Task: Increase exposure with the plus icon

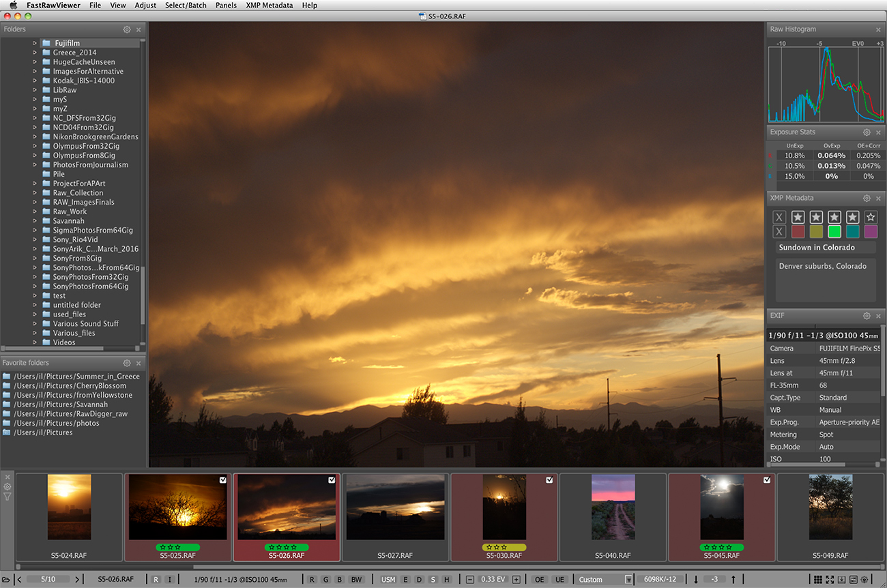Action: point(517,580)
